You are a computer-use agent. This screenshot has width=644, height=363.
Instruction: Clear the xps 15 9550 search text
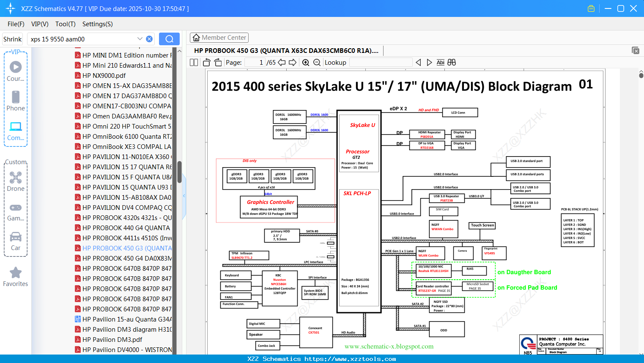[x=149, y=39]
